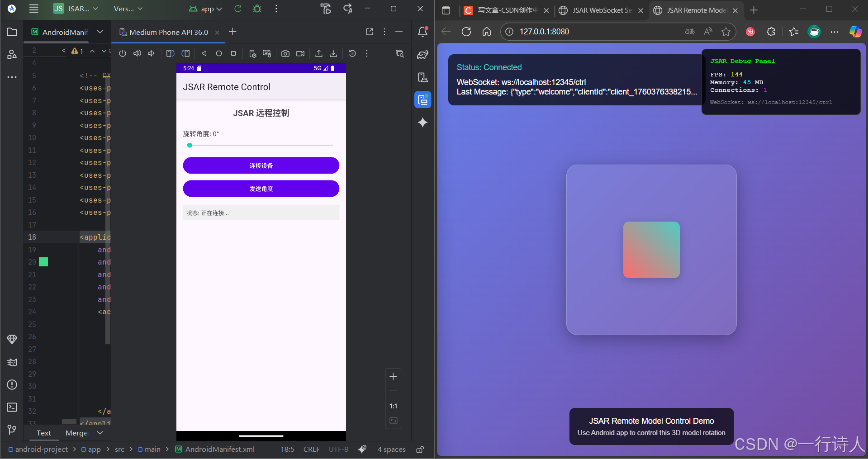Open emulator toolbar more options menu
This screenshot has width=868, height=459.
pyautogui.click(x=367, y=53)
